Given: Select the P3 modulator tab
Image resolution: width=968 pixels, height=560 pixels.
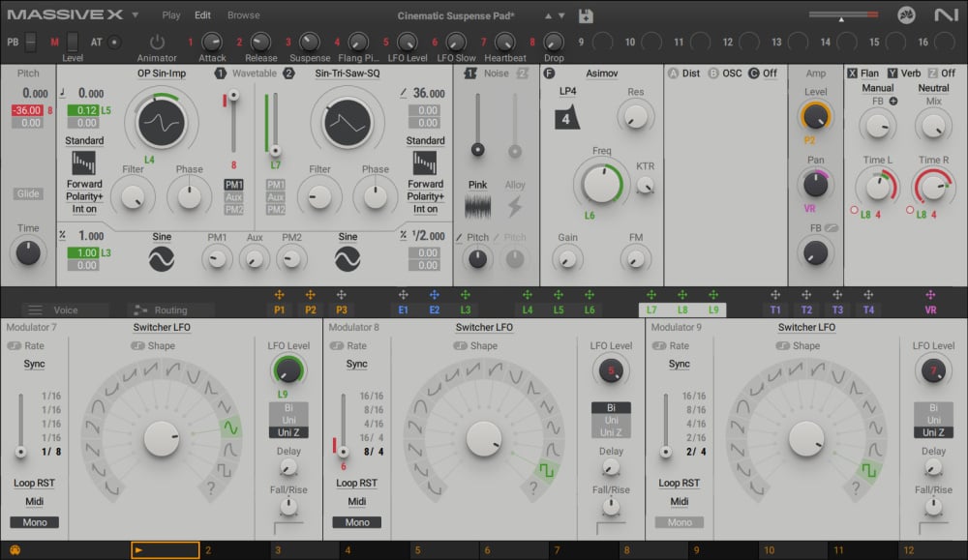Looking at the screenshot, I should pyautogui.click(x=342, y=309).
